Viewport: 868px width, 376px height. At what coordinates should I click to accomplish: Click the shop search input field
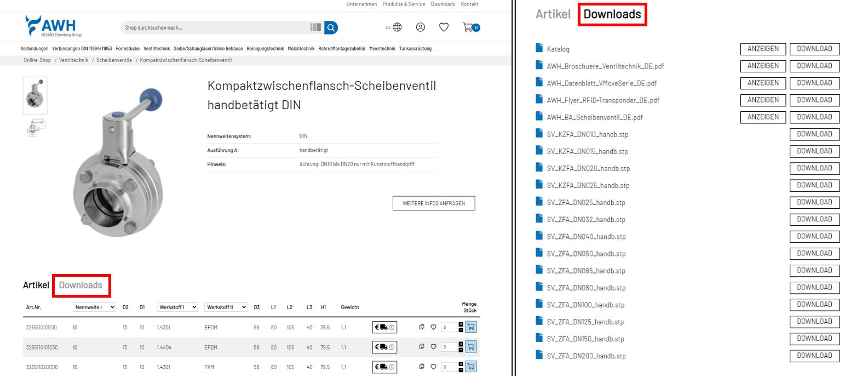[x=214, y=27]
